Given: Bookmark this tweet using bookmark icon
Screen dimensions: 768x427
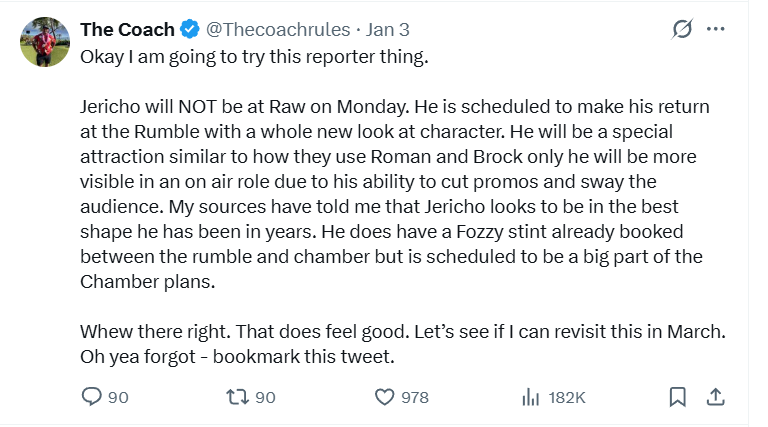Looking at the screenshot, I should (x=677, y=397).
